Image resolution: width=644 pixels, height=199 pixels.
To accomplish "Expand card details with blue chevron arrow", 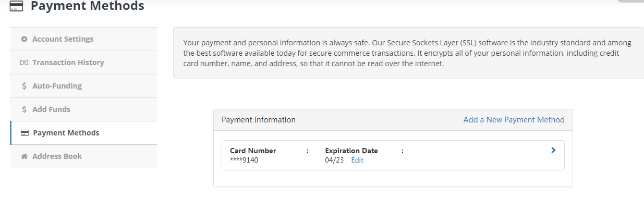I will click(553, 150).
